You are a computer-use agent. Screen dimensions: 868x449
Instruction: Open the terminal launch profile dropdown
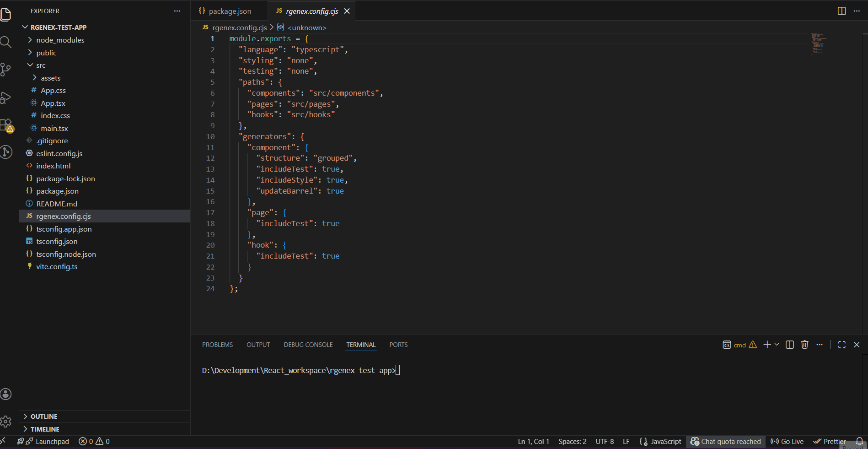pyautogui.click(x=777, y=345)
